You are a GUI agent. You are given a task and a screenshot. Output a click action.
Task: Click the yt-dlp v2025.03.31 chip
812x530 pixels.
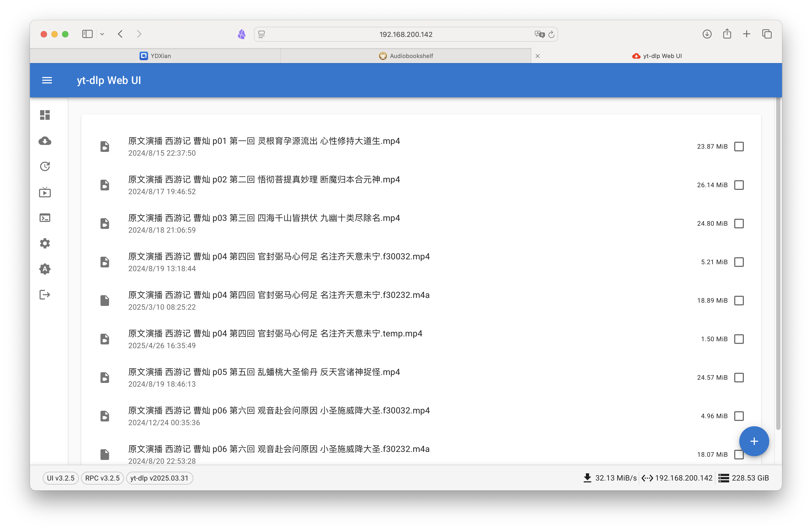[x=159, y=478]
